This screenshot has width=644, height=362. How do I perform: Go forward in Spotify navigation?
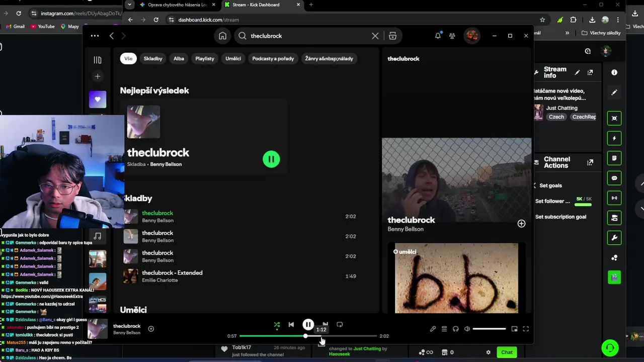[x=123, y=36]
